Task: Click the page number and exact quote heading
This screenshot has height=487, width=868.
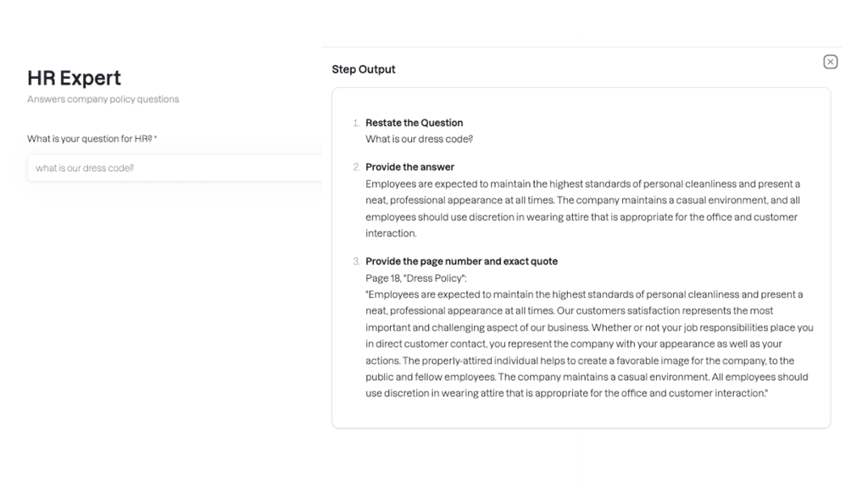Action: point(461,261)
